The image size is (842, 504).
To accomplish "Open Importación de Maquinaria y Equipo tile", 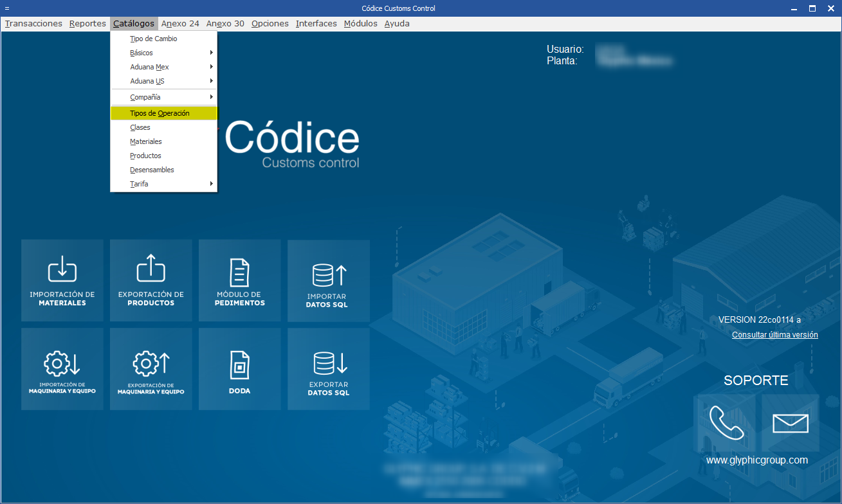I will 62,369.
